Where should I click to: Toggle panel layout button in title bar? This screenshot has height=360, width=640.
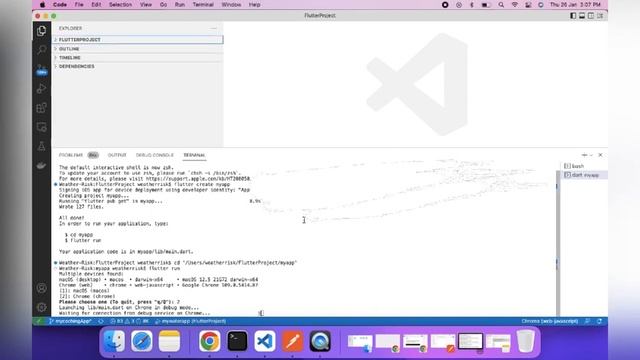(582, 16)
